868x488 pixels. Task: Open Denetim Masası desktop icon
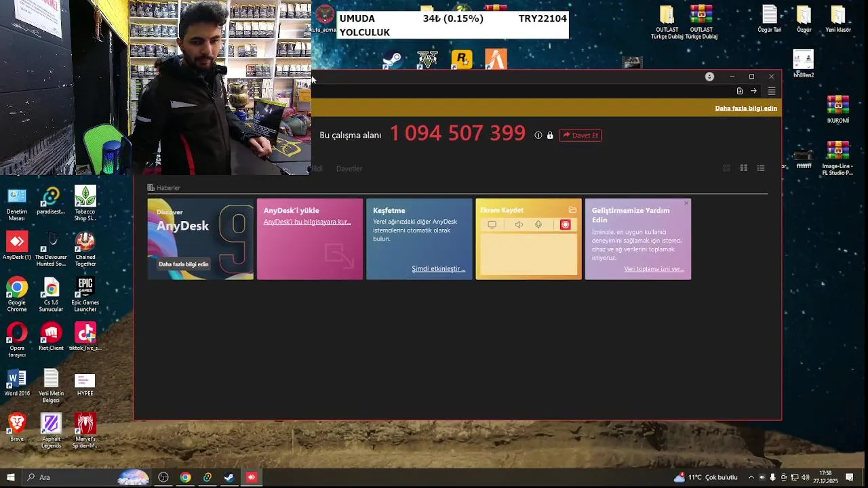coord(17,203)
